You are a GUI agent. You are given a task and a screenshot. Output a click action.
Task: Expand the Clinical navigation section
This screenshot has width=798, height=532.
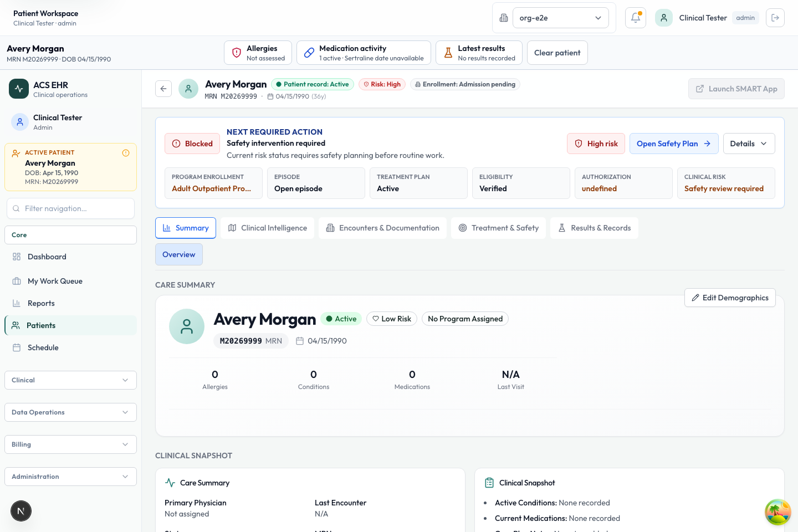point(70,380)
